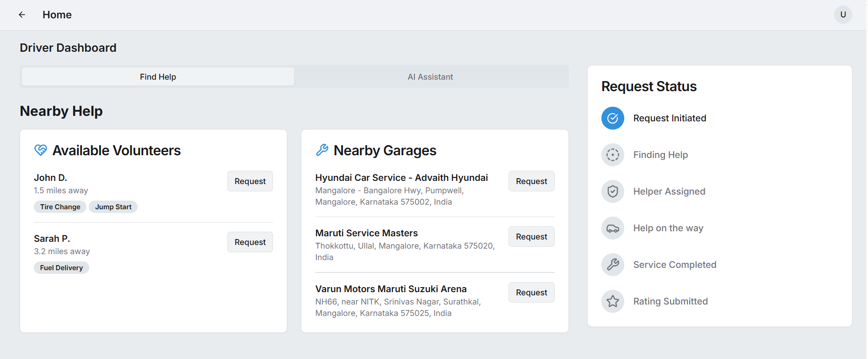The width and height of the screenshot is (868, 359).
Task: Click the Service Completed wrench icon
Action: (612, 265)
